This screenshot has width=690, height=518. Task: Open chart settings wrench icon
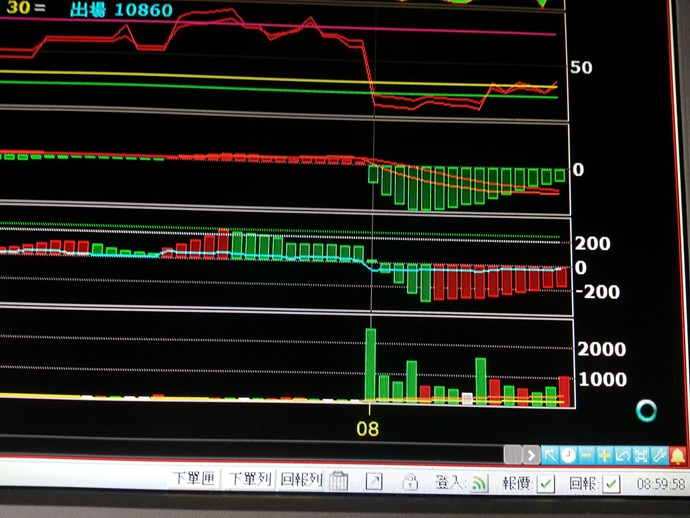click(659, 456)
